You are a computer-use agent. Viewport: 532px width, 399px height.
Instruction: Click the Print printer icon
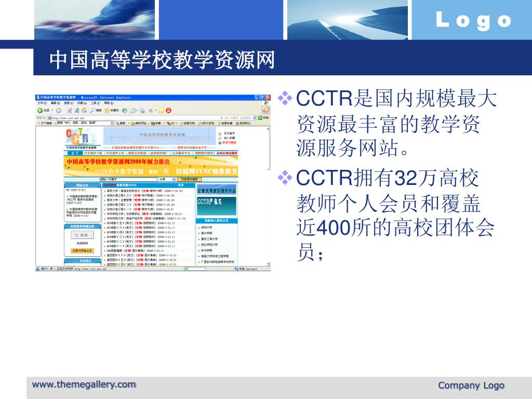[142, 110]
